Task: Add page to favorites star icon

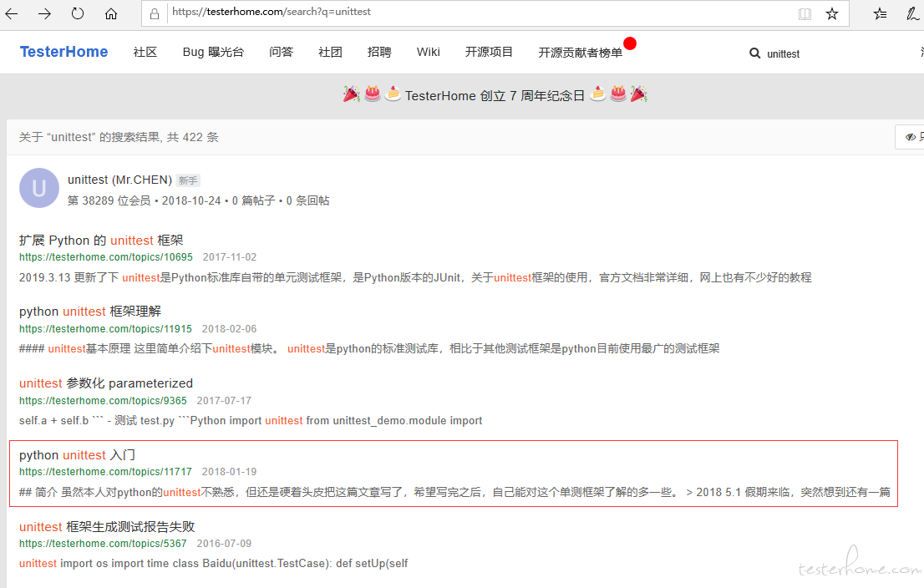Action: (831, 14)
